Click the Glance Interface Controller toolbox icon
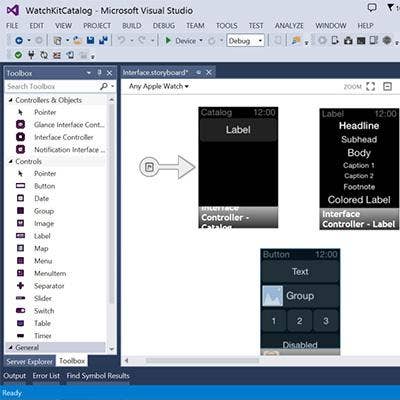Screen dimensions: 400x400 (x=21, y=125)
